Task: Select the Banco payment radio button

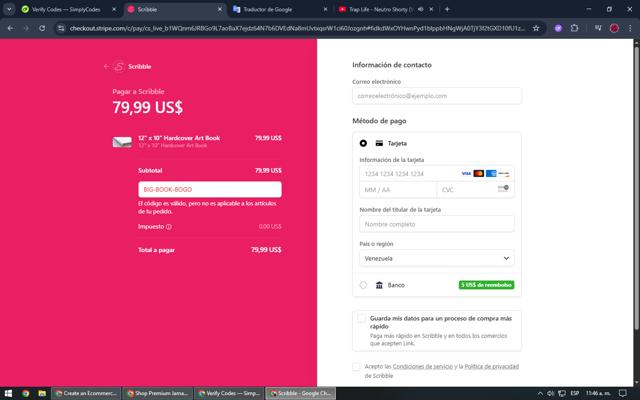Action: click(363, 285)
